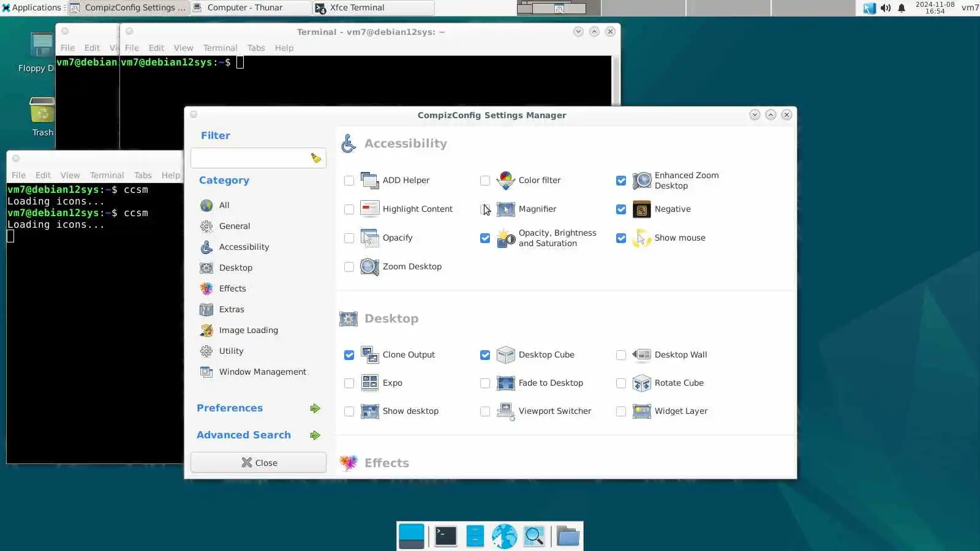Click the Desktop Cube plugin icon
This screenshot has width=980, height=551.
[506, 355]
